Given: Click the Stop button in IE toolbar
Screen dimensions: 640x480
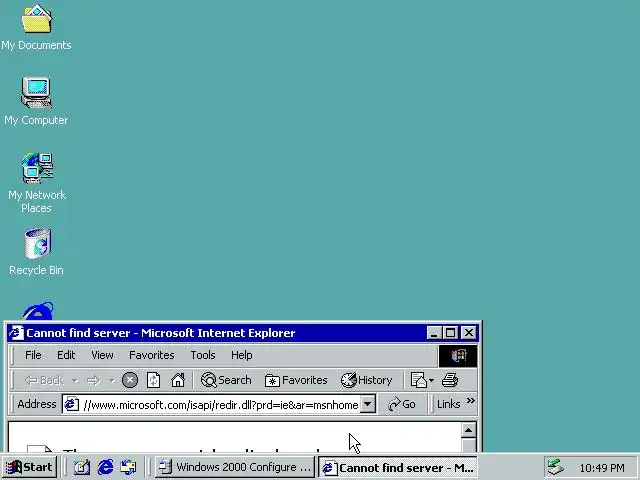Looking at the screenshot, I should [x=130, y=380].
